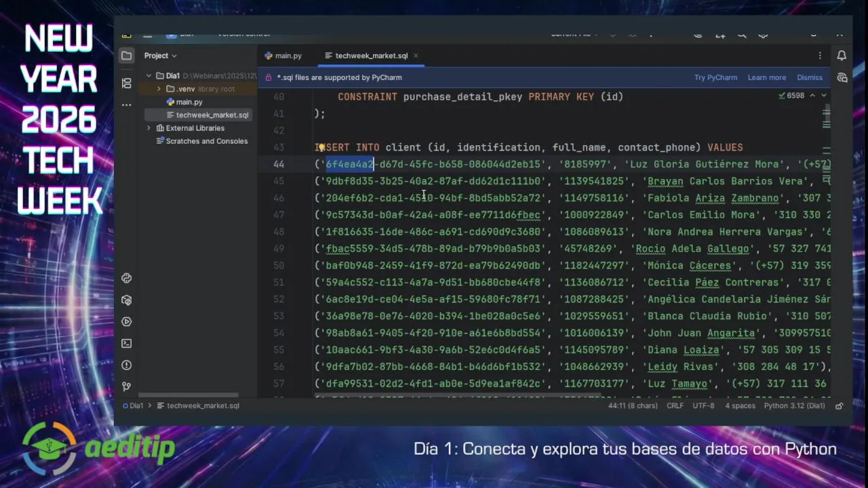Click the Scratches and Consoles icon
The image size is (868, 488).
point(160,141)
